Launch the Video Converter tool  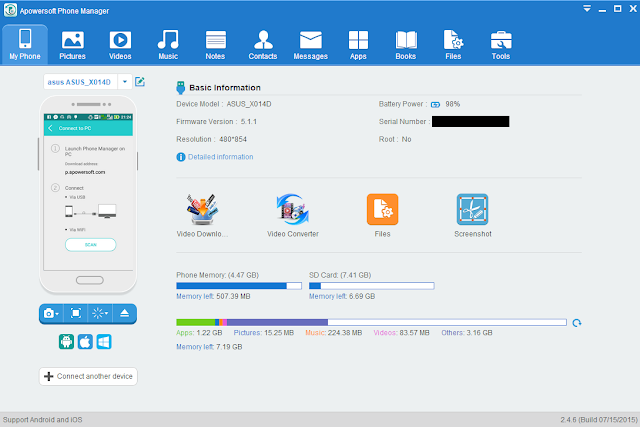click(x=293, y=215)
